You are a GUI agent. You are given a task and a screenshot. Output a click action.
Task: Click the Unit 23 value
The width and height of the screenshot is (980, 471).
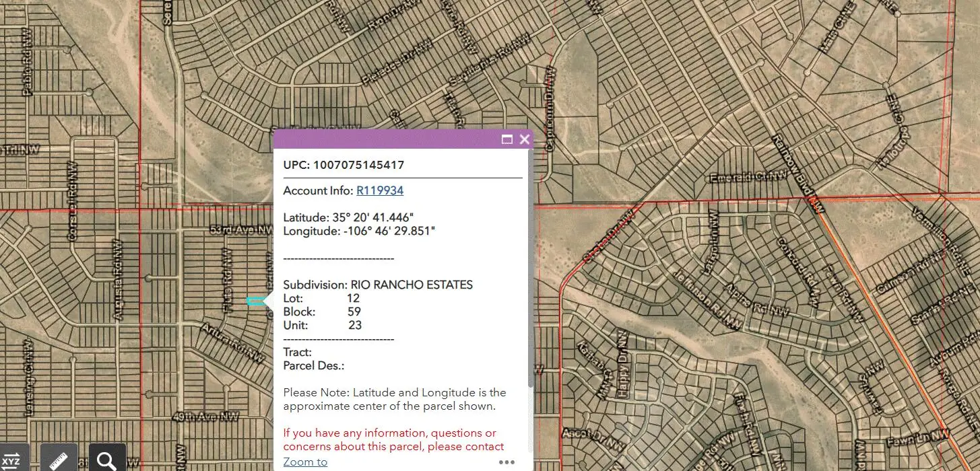pyautogui.click(x=355, y=325)
